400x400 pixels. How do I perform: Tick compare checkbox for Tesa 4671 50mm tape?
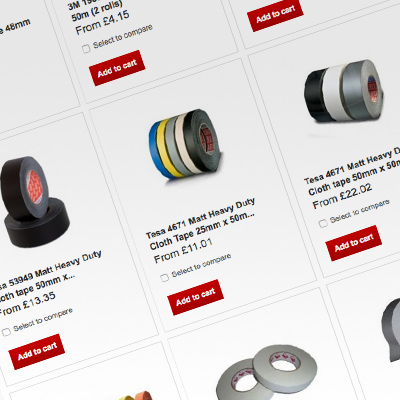(x=323, y=223)
